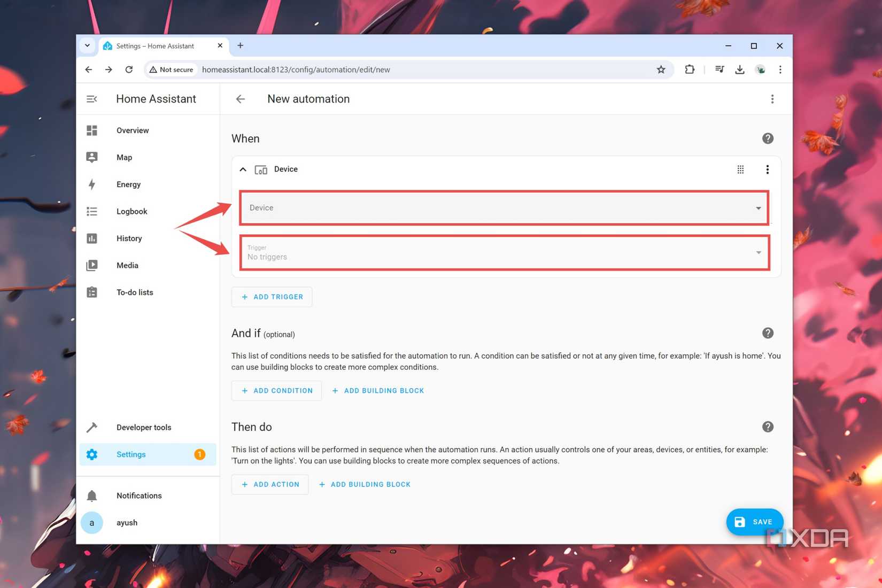Click the Device trigger card title

click(285, 169)
